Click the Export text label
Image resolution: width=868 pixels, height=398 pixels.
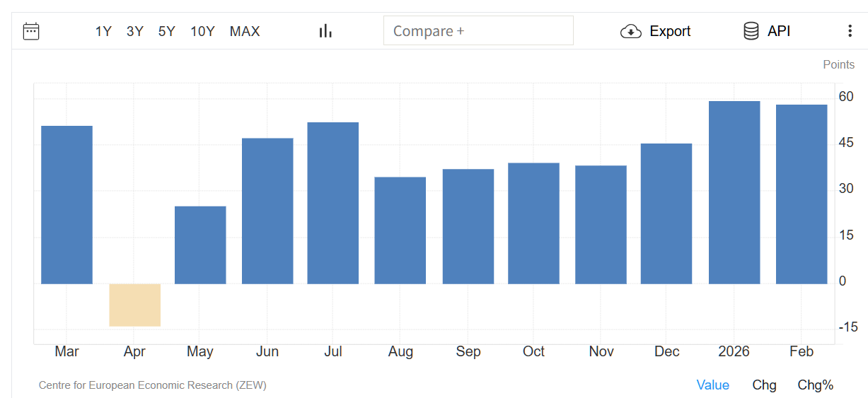click(670, 31)
